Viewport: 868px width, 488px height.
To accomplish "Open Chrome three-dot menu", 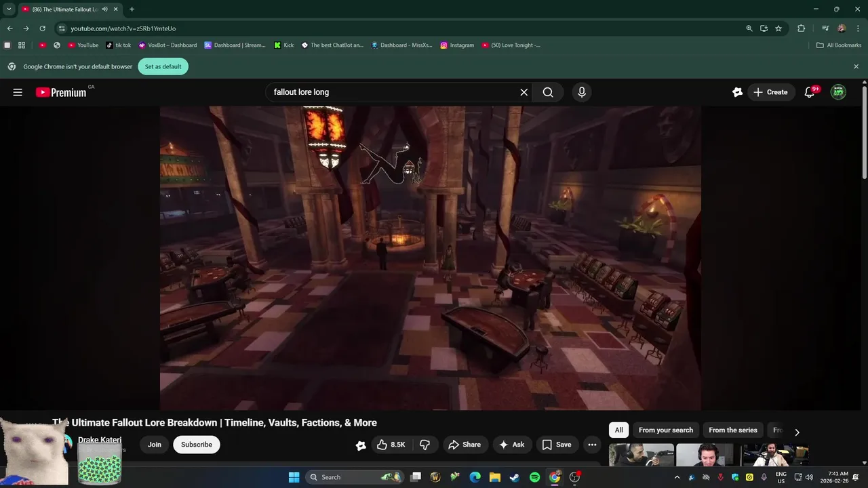I will coord(857,28).
